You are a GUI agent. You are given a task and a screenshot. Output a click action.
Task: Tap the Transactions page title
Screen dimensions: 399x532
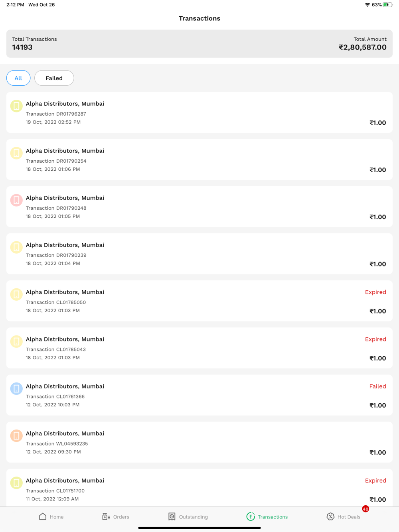pos(199,18)
